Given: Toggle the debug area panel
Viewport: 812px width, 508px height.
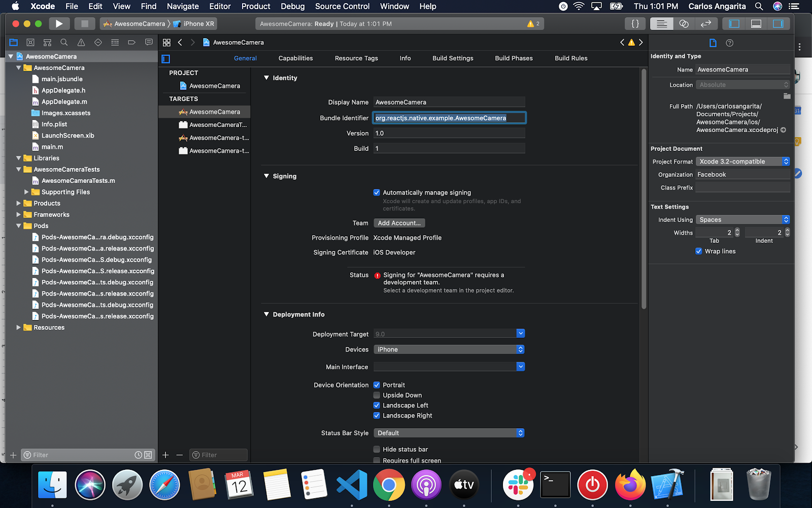Looking at the screenshot, I should coord(756,24).
